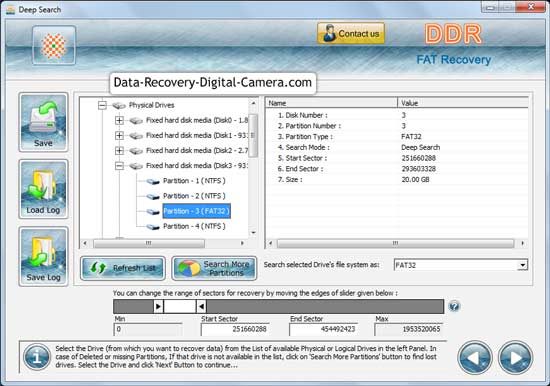Click the blue help question mark icon
The image size is (550, 386).
[x=454, y=306]
